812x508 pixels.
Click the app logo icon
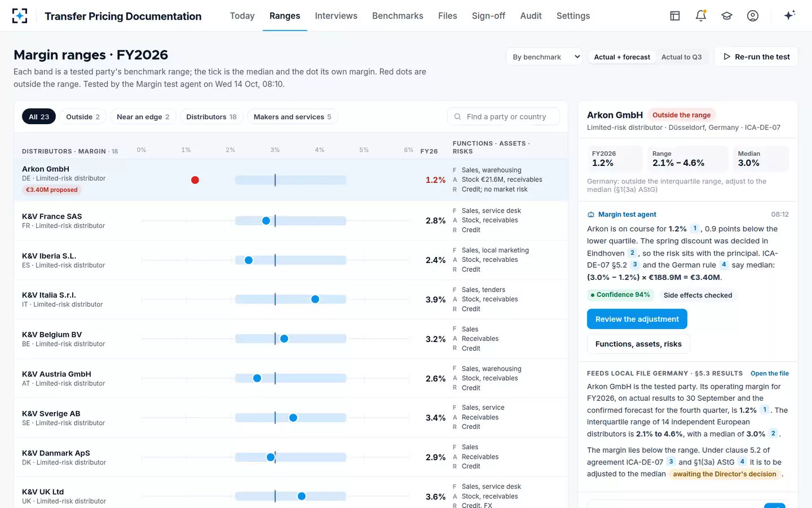pyautogui.click(x=20, y=16)
